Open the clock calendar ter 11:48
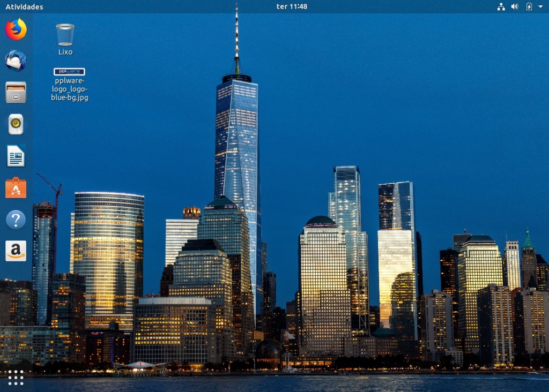 tap(292, 6)
